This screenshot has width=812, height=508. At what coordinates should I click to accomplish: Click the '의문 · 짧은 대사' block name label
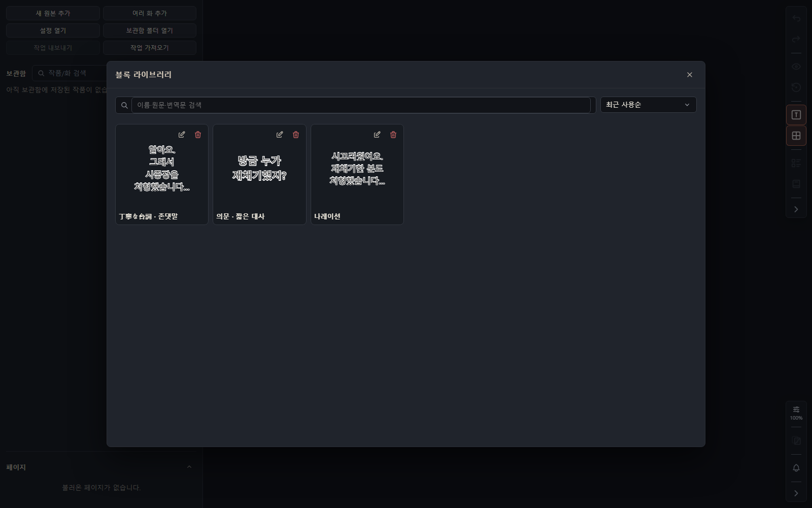(241, 216)
